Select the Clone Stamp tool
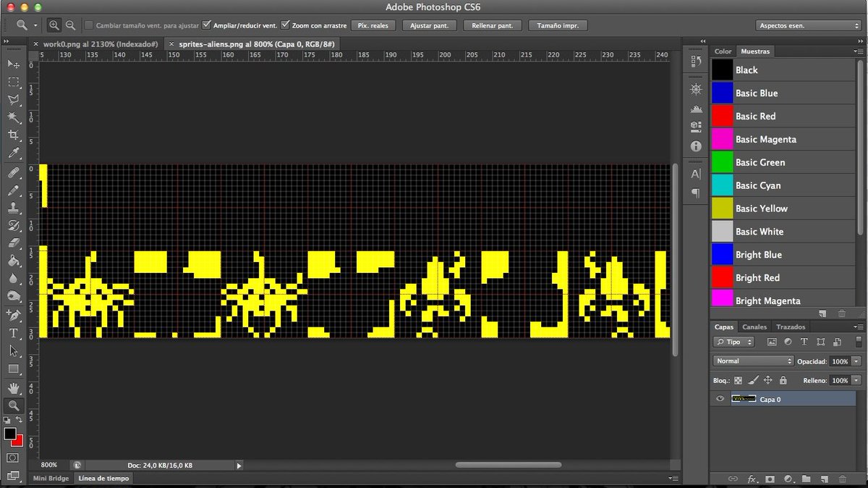Image resolution: width=868 pixels, height=488 pixels. tap(13, 209)
